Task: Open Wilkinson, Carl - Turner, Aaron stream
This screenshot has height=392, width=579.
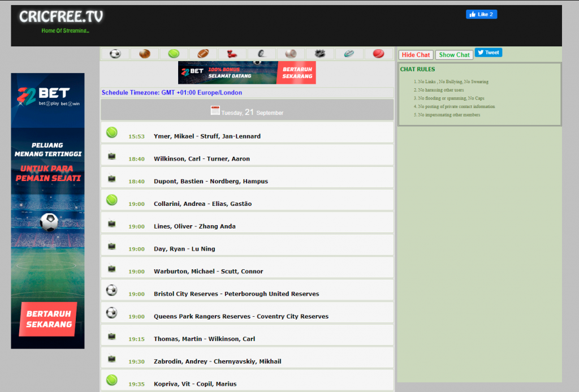Action: [202, 159]
